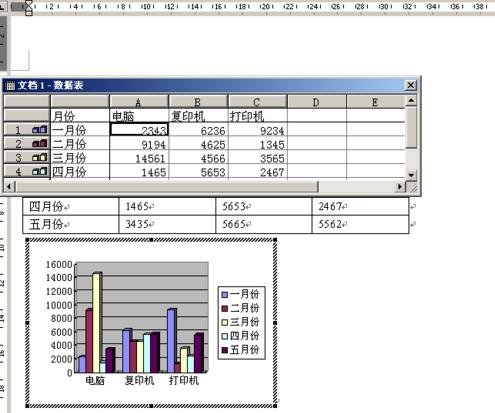Select column C header in datasheet

[257, 102]
